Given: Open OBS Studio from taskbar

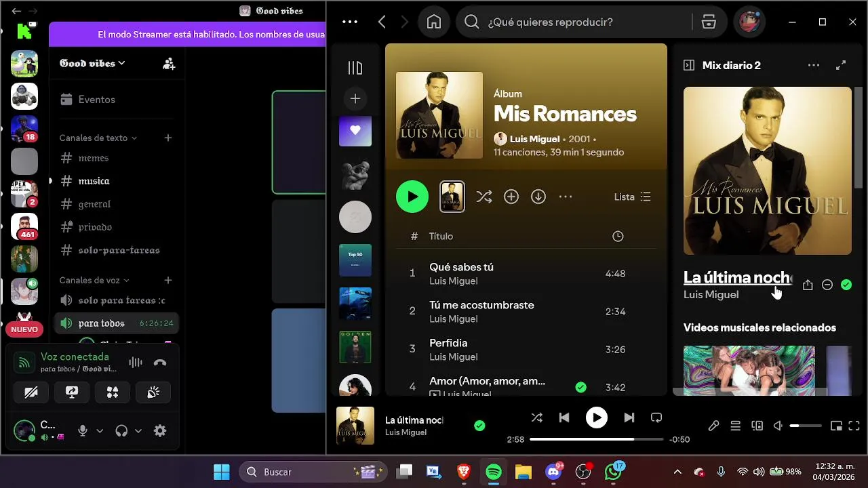Looking at the screenshot, I should coord(583,472).
